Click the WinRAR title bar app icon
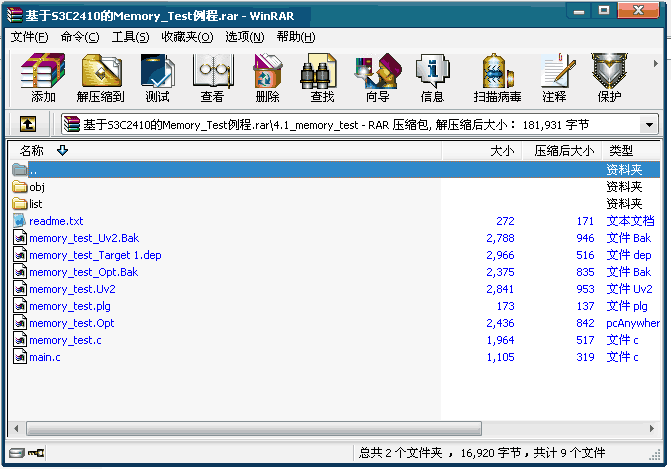The image size is (671, 469). pyautogui.click(x=14, y=15)
